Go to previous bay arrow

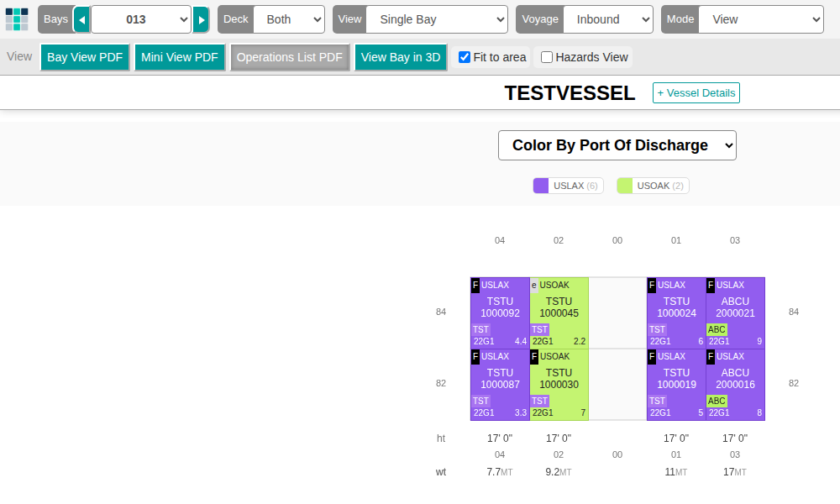[82, 20]
